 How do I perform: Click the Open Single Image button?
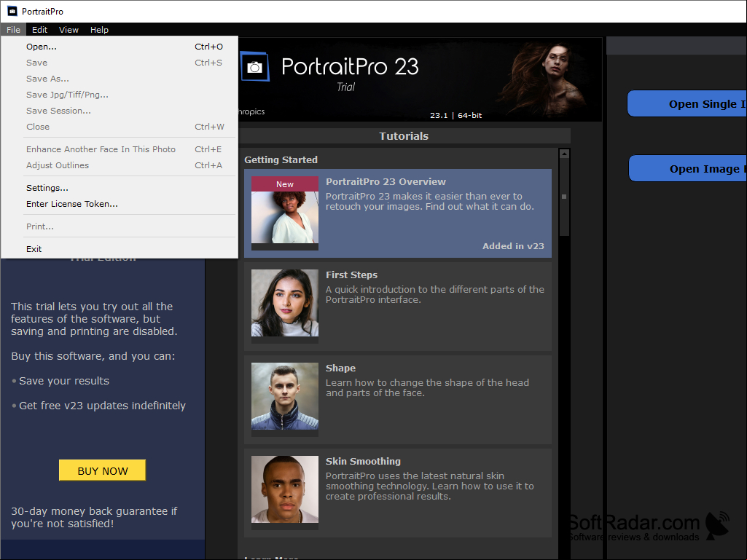tap(687, 104)
